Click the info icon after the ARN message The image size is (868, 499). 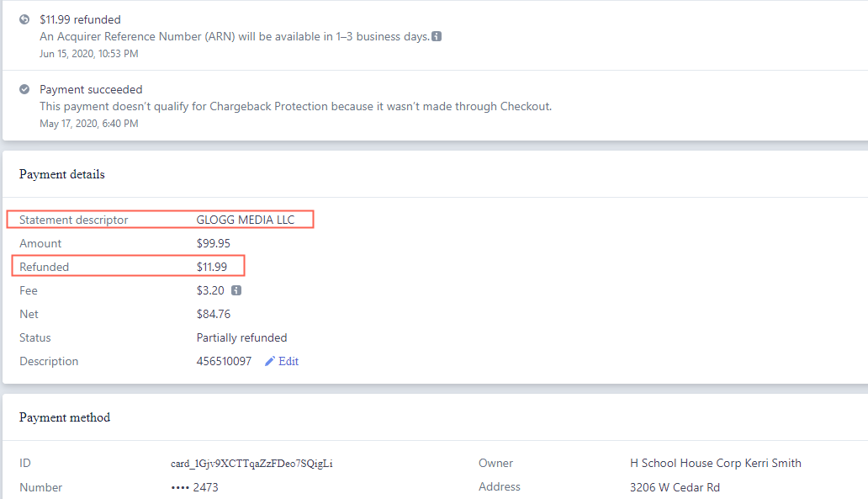[437, 36]
